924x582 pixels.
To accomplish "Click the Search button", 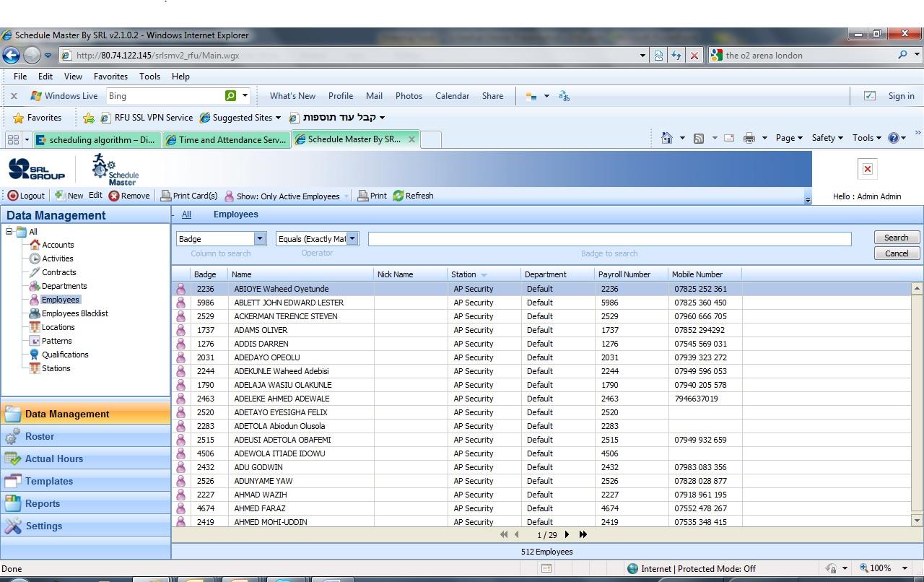I will click(897, 238).
